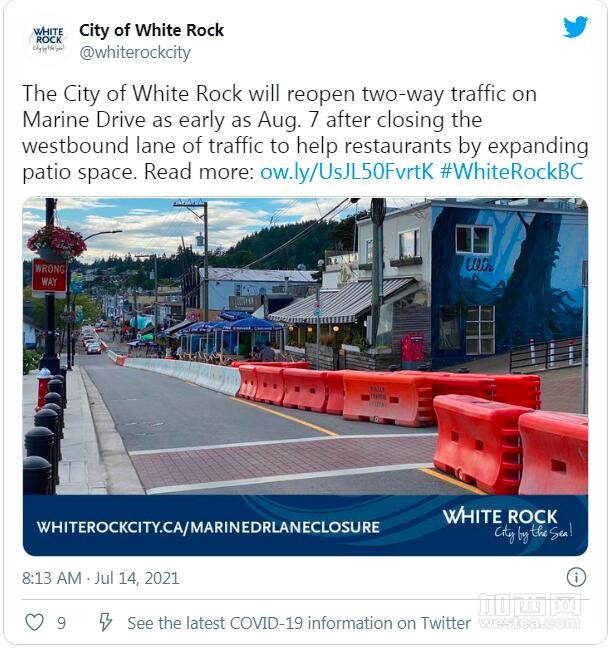Open the #WhiteRockBC hashtag

[x=512, y=172]
